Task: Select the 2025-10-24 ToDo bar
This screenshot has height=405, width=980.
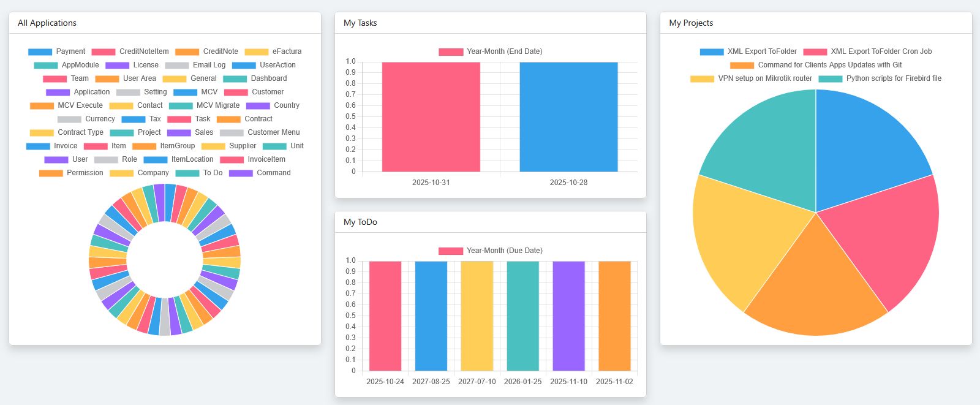Action: 385,316
